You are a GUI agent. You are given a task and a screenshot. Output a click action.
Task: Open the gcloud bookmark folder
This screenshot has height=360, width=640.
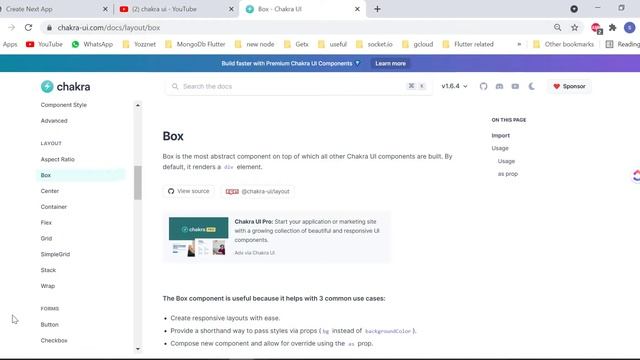(x=418, y=44)
